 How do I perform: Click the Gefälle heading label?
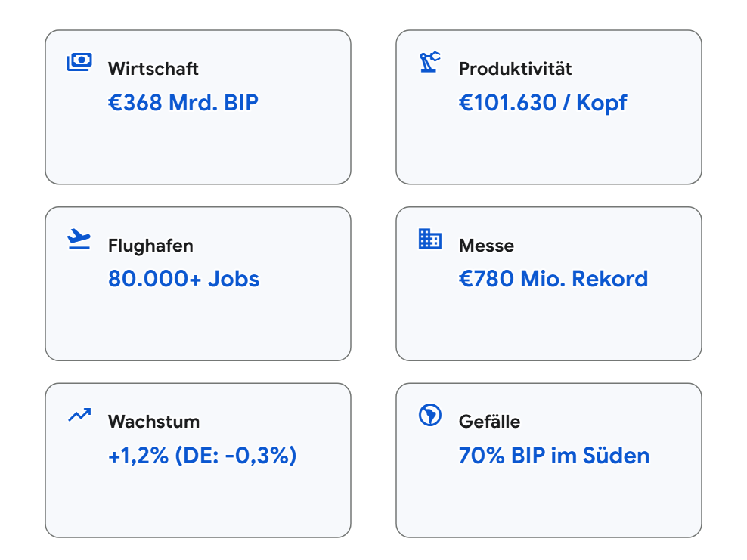point(489,422)
